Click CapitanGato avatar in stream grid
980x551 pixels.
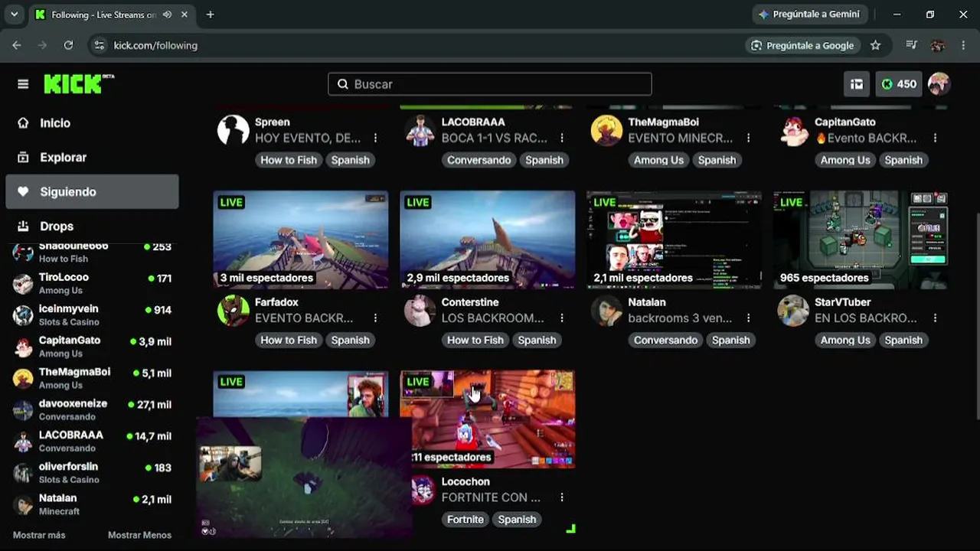point(793,131)
